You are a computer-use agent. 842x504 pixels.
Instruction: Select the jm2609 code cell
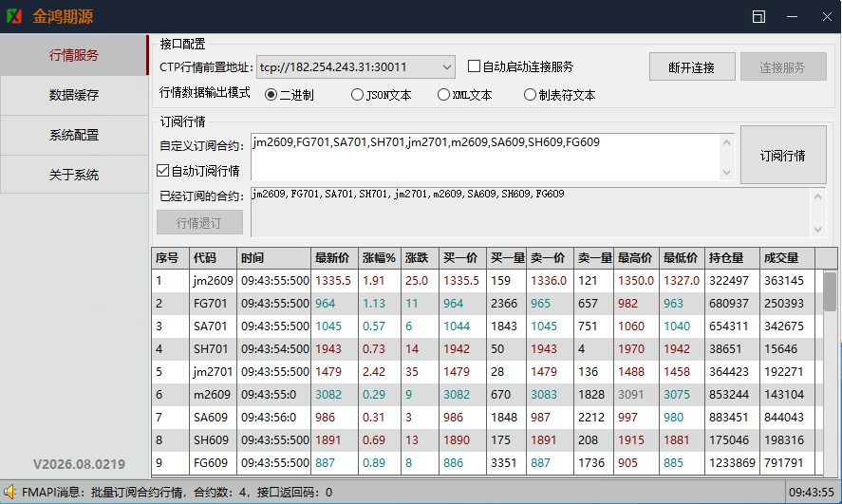[x=213, y=281]
